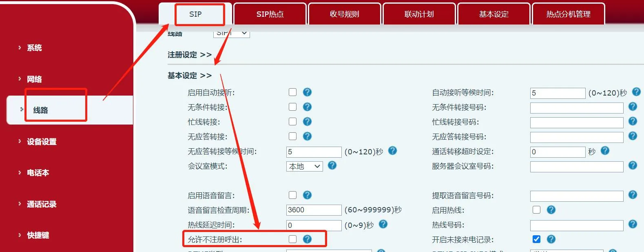Open 电话本 from the left menu
The width and height of the screenshot is (644, 252).
pyautogui.click(x=38, y=173)
